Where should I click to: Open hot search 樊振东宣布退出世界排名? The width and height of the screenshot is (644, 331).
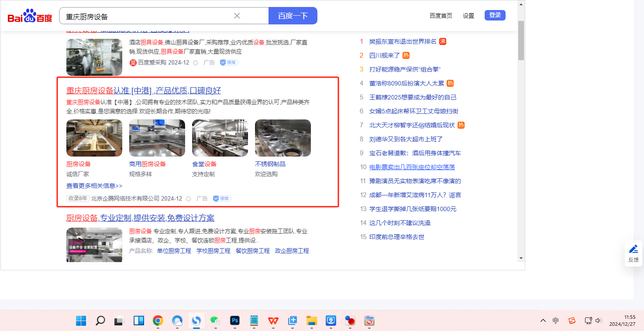tap(403, 41)
